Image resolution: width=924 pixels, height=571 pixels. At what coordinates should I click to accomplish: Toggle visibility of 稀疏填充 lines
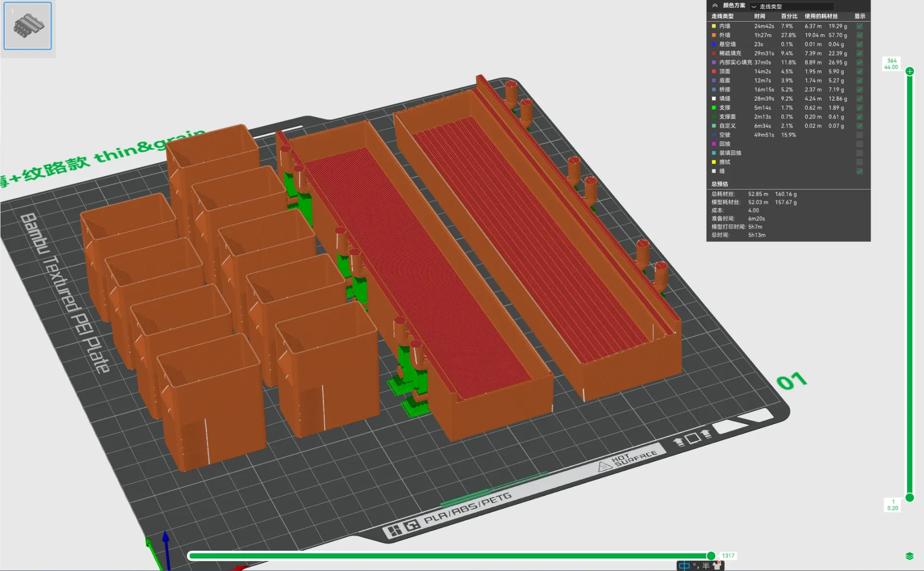(x=860, y=53)
